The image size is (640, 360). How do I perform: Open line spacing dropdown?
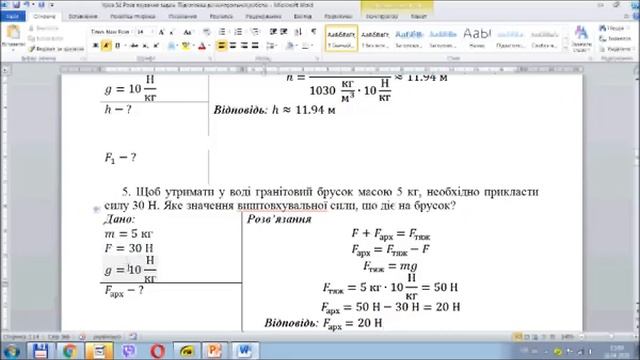272,46
